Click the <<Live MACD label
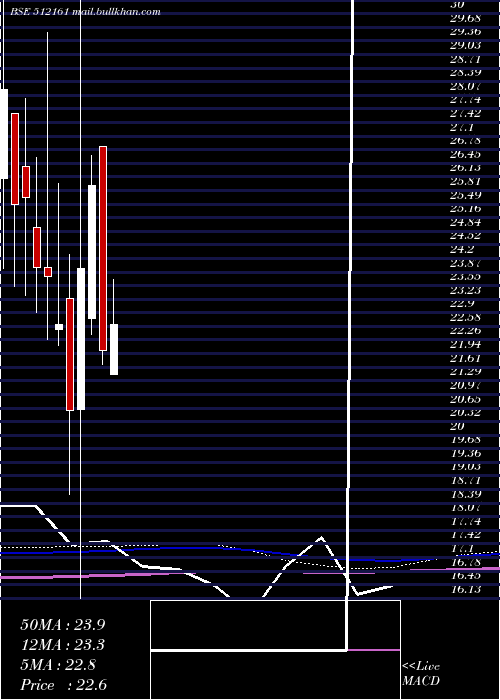Image resolution: width=500 pixels, height=700 pixels. [x=421, y=674]
